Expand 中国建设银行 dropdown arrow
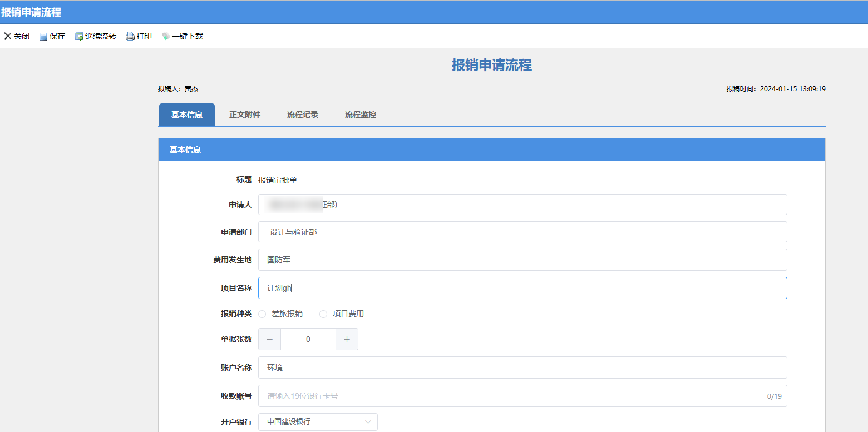 (x=368, y=422)
